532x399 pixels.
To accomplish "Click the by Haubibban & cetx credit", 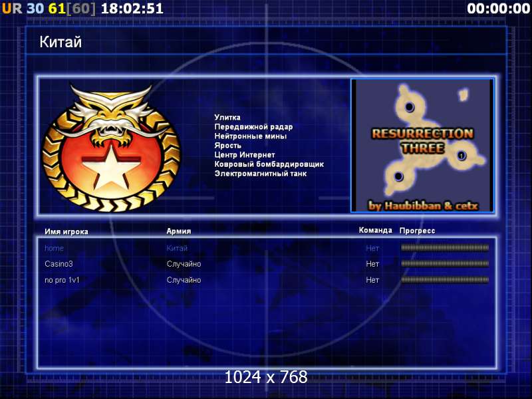I will pos(424,205).
